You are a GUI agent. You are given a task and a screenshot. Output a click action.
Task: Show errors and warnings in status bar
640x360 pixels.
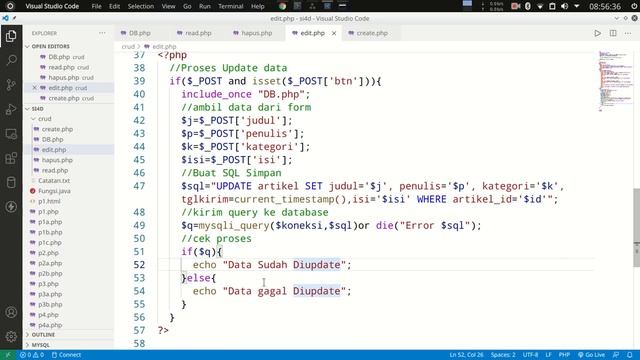pos(32,355)
